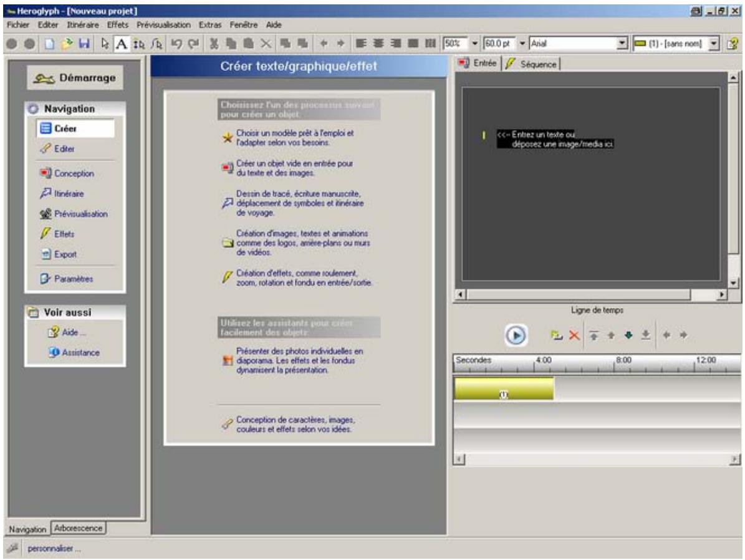Open Effets in Navigation panel
The image size is (745, 560).
point(57,234)
